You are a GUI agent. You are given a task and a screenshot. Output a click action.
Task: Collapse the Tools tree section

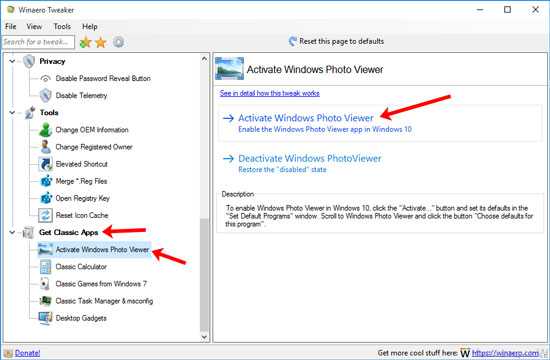pyautogui.click(x=12, y=113)
